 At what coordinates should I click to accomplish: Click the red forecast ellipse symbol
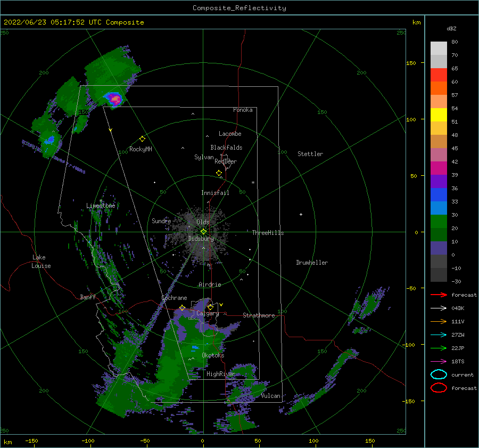tap(439, 388)
